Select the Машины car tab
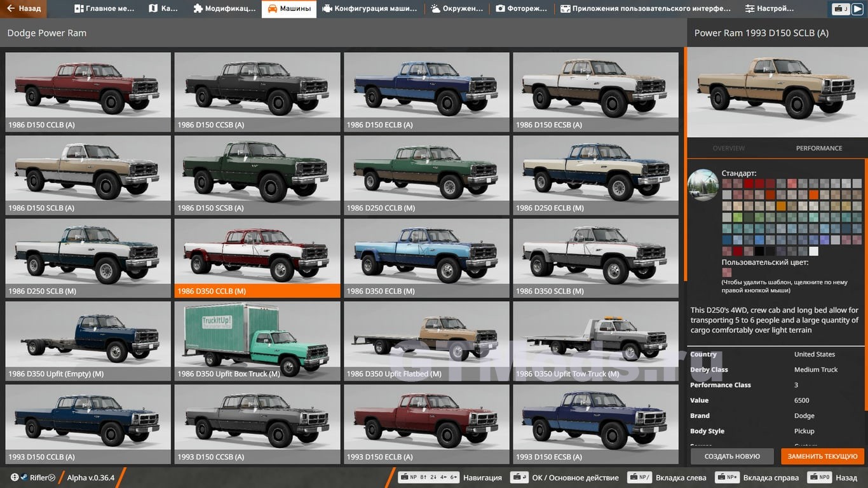This screenshot has width=868, height=488. (289, 9)
